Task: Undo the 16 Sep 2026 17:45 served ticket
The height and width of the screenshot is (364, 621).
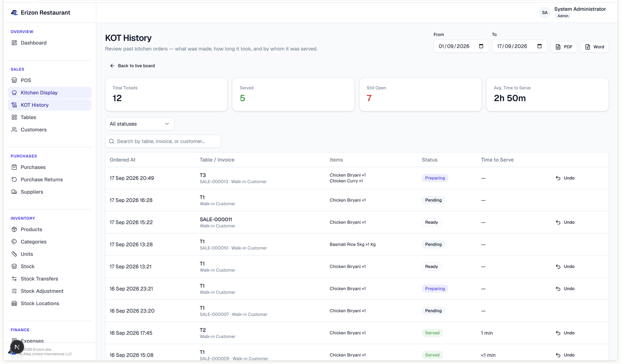Action: (565, 333)
